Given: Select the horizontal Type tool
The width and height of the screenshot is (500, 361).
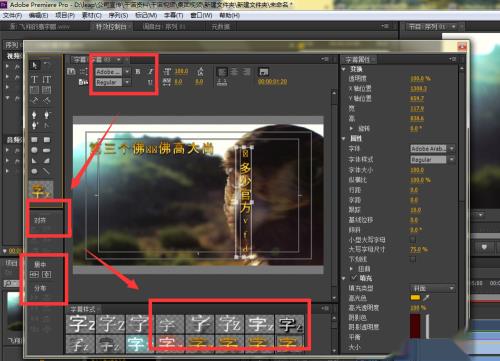Looking at the screenshot, I should [34, 79].
